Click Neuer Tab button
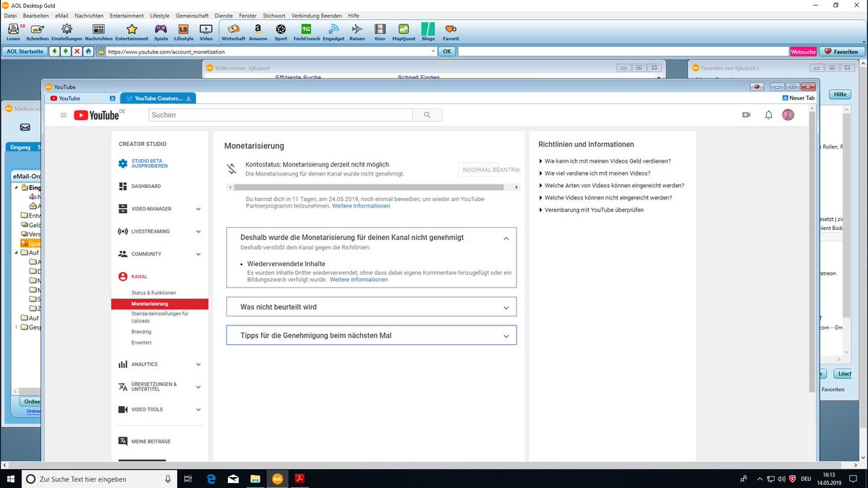The image size is (868, 488). [x=798, y=98]
